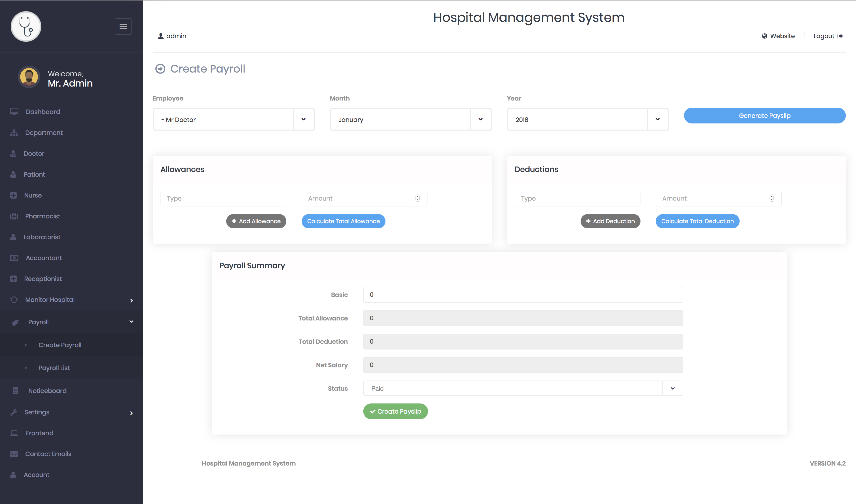Click the Deductions Type input field
The width and height of the screenshot is (856, 504).
point(577,199)
